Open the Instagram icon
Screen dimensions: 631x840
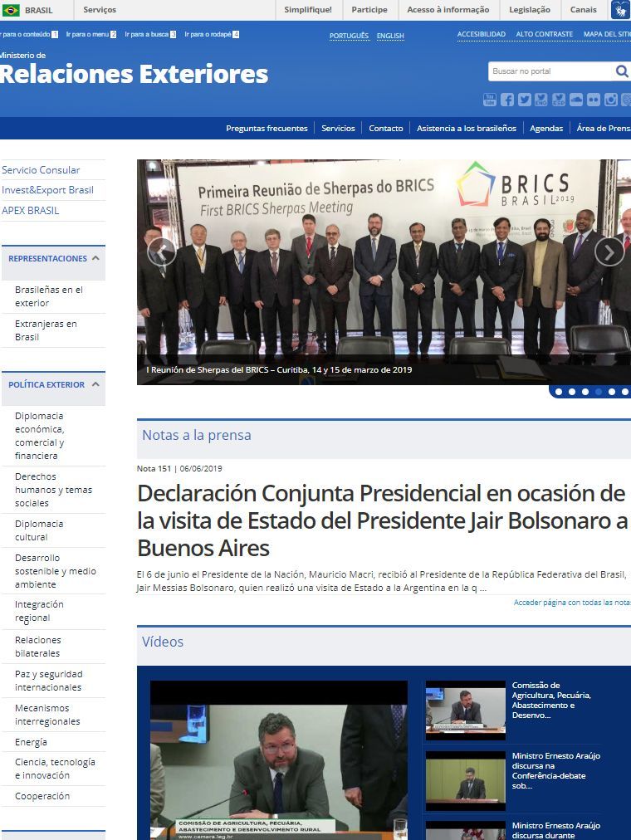(610, 100)
